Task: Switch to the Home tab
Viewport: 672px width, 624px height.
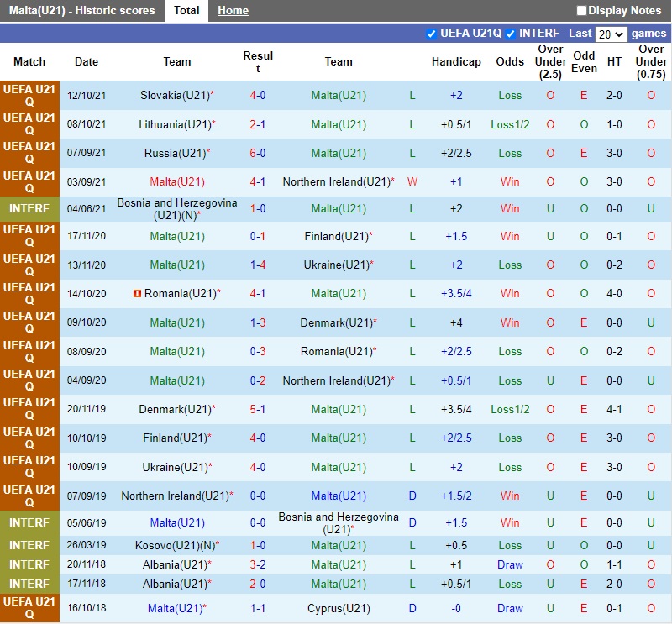Action: (233, 11)
